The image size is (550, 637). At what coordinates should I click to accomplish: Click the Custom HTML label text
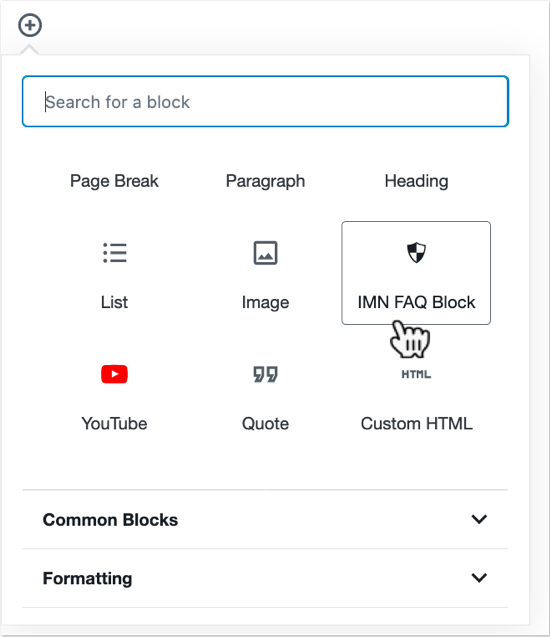tap(416, 424)
